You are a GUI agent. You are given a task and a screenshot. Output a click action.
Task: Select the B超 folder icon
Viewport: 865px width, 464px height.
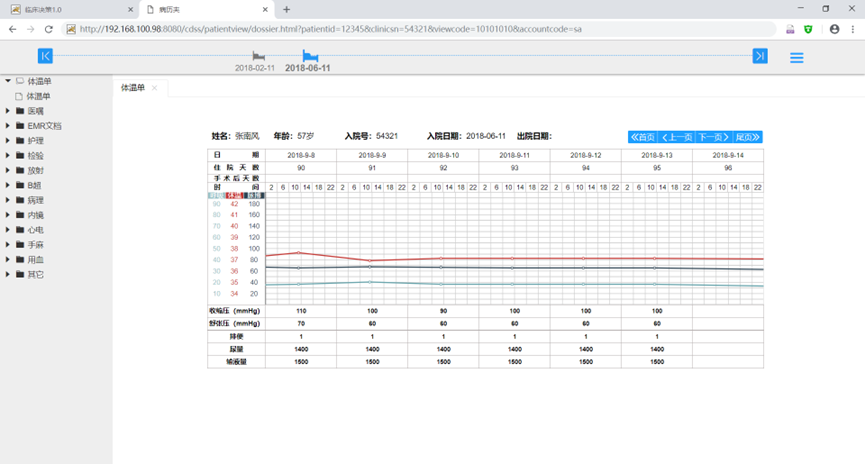click(20, 185)
